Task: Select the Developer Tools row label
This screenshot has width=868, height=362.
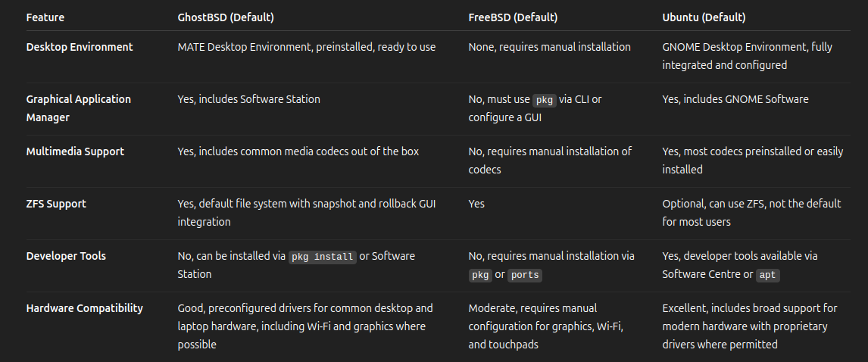Action: (x=66, y=256)
